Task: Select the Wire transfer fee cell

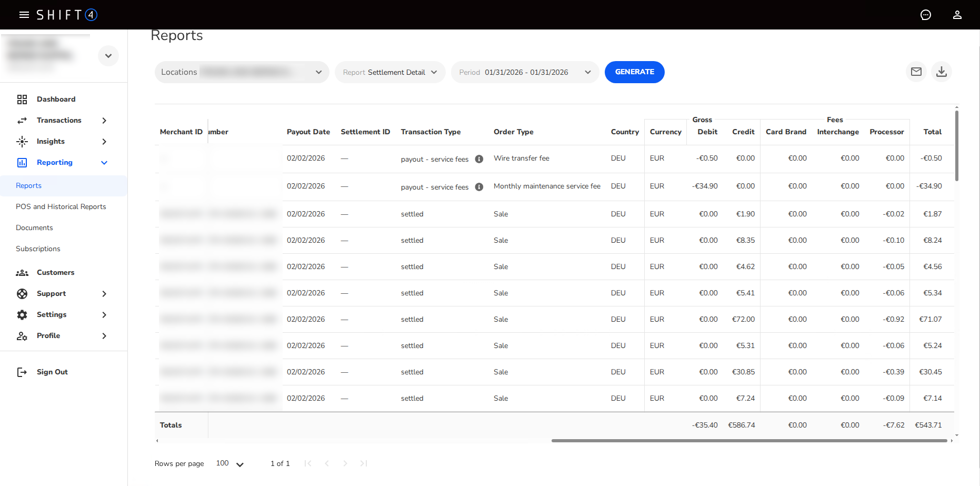Action: [x=522, y=158]
